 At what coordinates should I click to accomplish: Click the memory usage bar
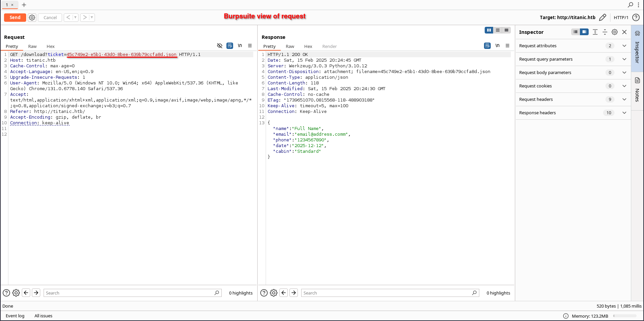(625, 316)
